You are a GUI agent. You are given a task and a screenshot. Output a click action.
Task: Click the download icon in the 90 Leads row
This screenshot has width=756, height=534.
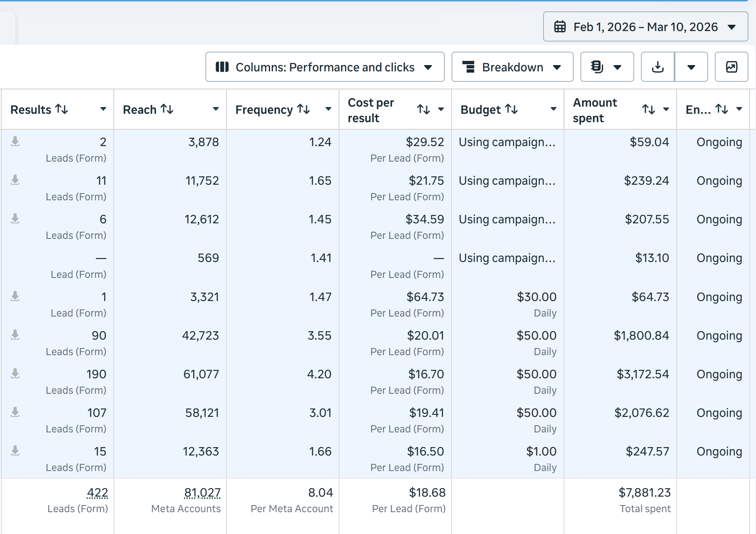pos(15,335)
